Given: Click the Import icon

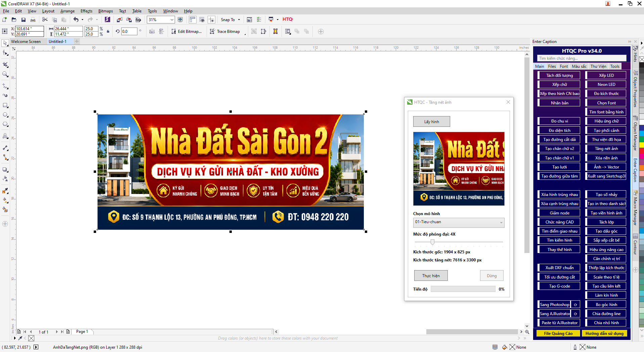Looking at the screenshot, I should pos(119,20).
